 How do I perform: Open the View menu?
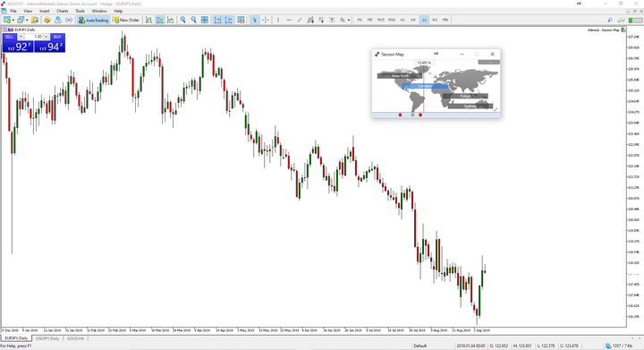(28, 11)
